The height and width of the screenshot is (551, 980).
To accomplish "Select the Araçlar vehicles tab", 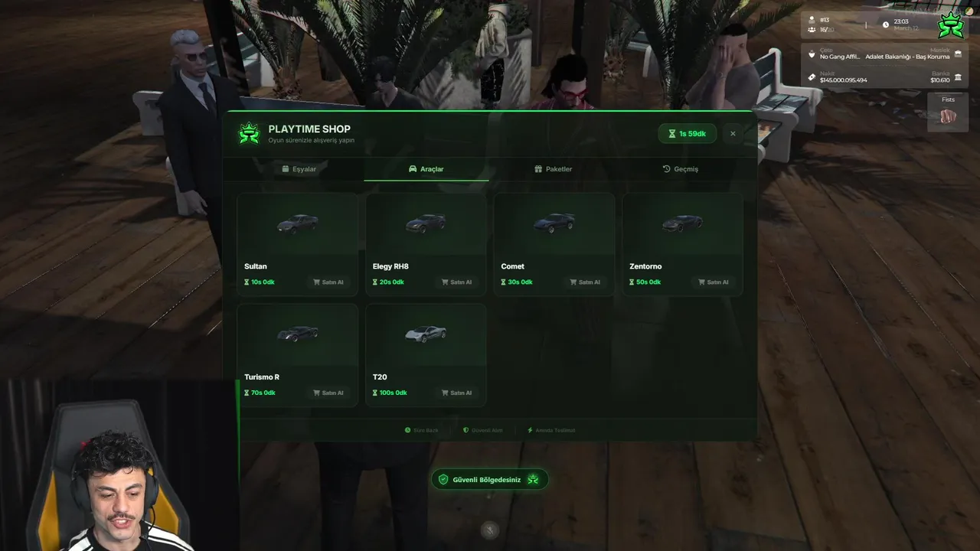I will point(426,169).
